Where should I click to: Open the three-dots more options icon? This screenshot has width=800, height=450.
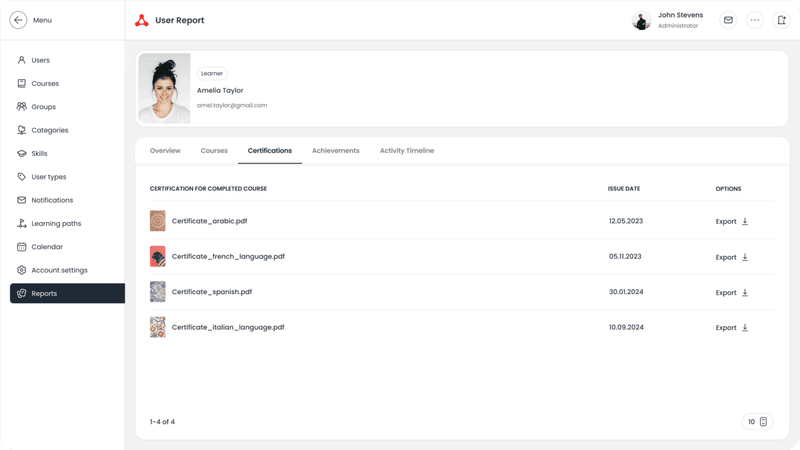click(x=755, y=20)
